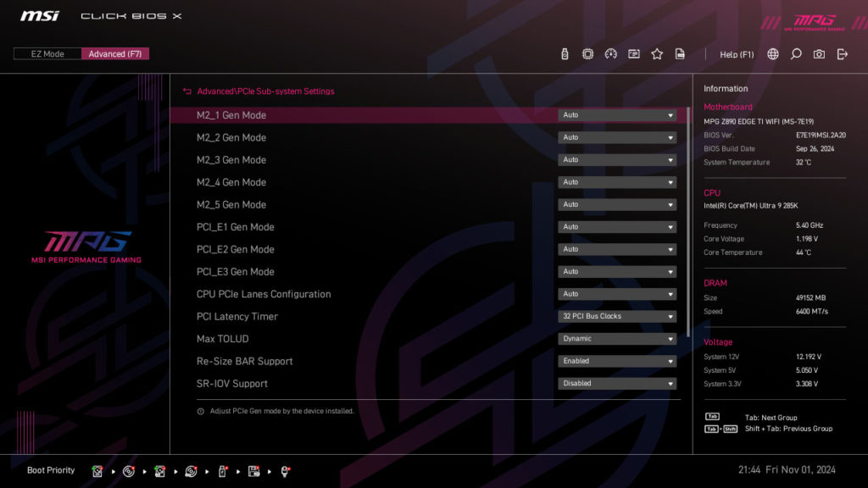The image size is (868, 488).
Task: Open the M2_1 Gen Mode dropdown
Action: tap(616, 114)
